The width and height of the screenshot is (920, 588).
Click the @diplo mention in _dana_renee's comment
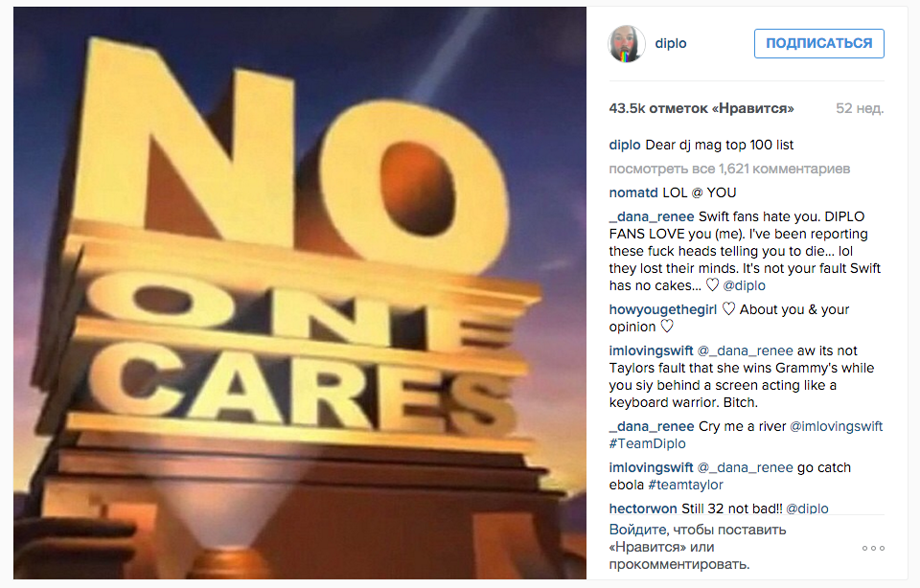[x=744, y=285]
